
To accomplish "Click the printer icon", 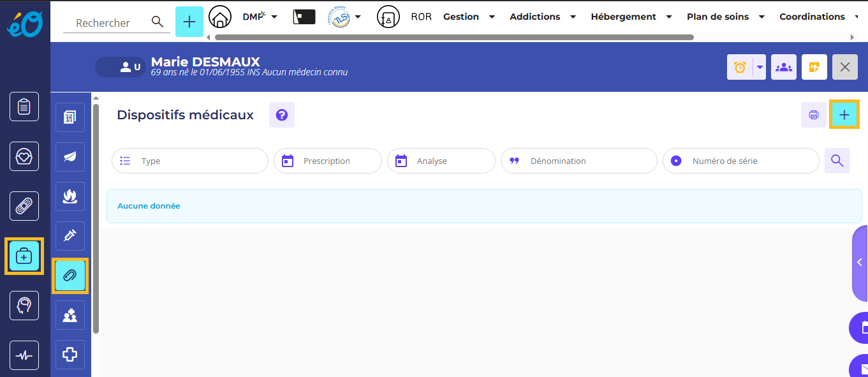I will (814, 115).
